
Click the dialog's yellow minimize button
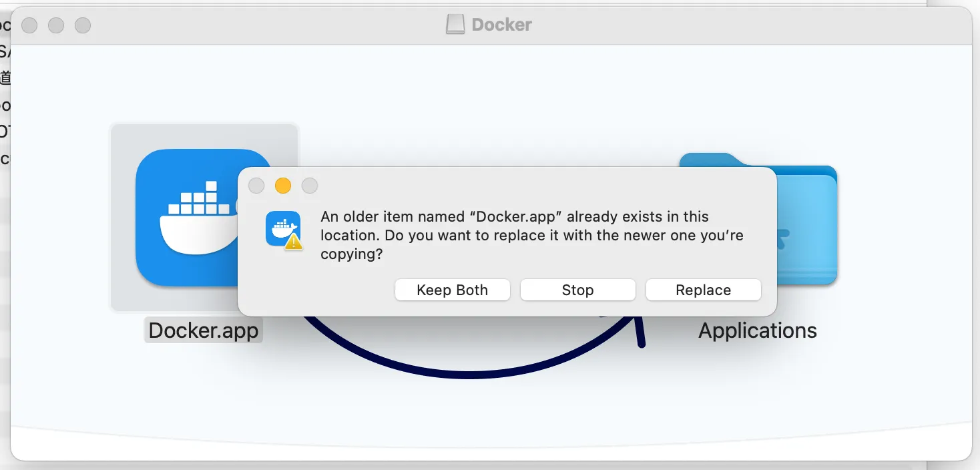pyautogui.click(x=283, y=186)
